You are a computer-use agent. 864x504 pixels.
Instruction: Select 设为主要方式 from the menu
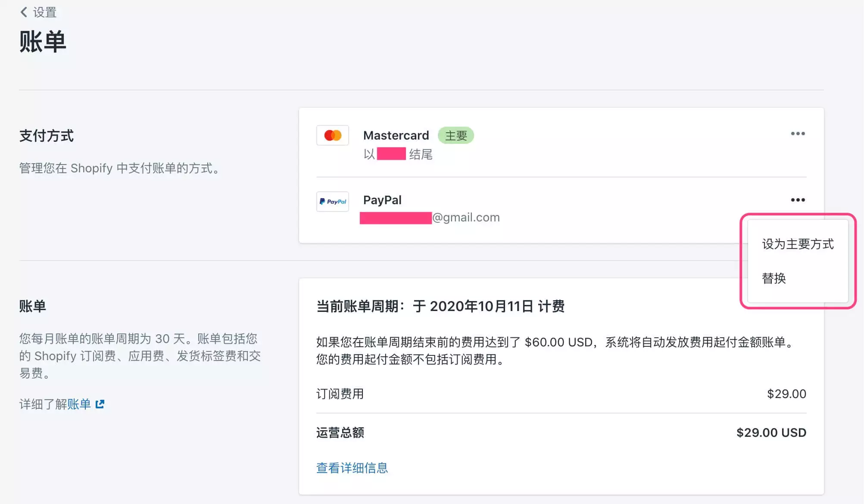(x=798, y=244)
